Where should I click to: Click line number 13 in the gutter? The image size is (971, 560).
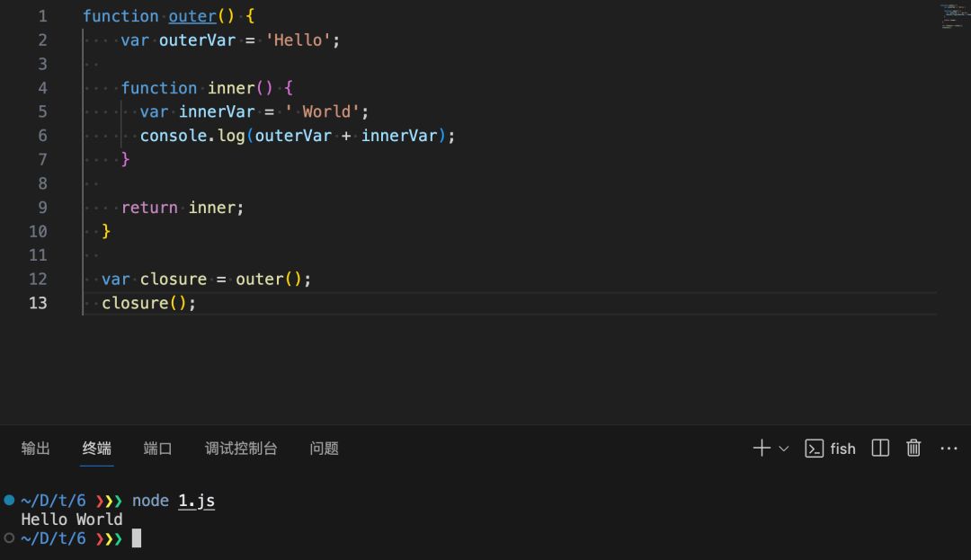pyautogui.click(x=38, y=303)
